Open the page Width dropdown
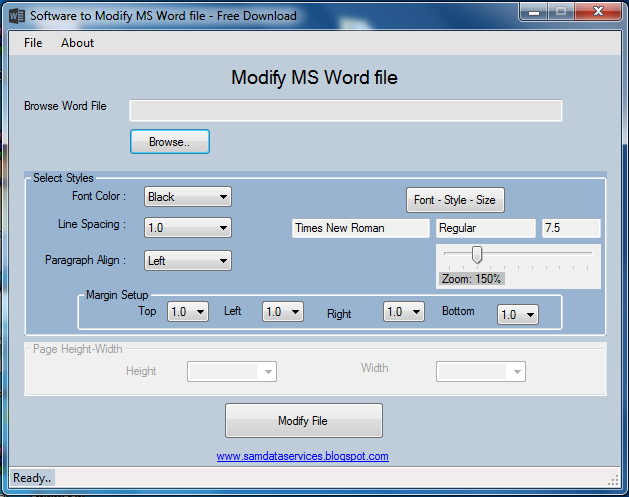This screenshot has width=629, height=497. click(481, 372)
